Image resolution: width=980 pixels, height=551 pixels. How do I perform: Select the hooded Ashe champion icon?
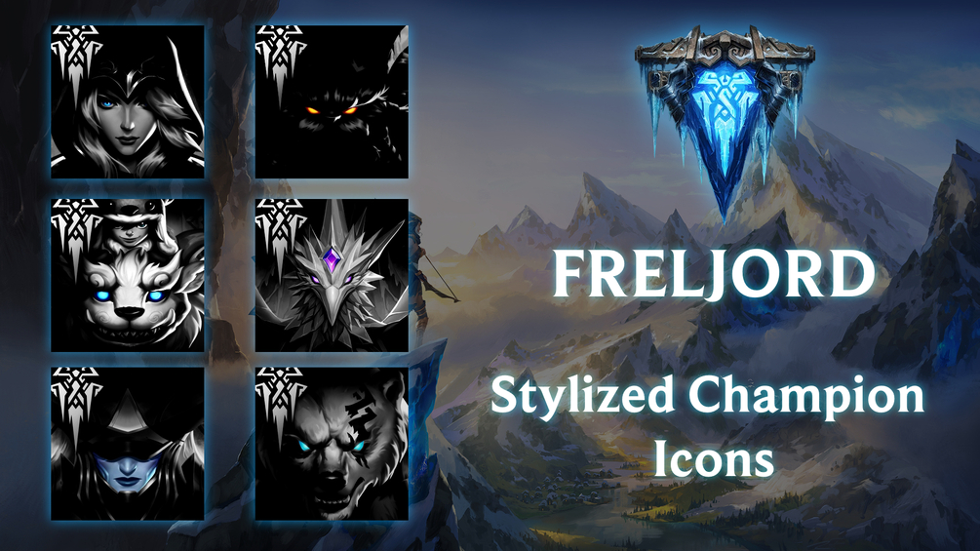pyautogui.click(x=128, y=101)
